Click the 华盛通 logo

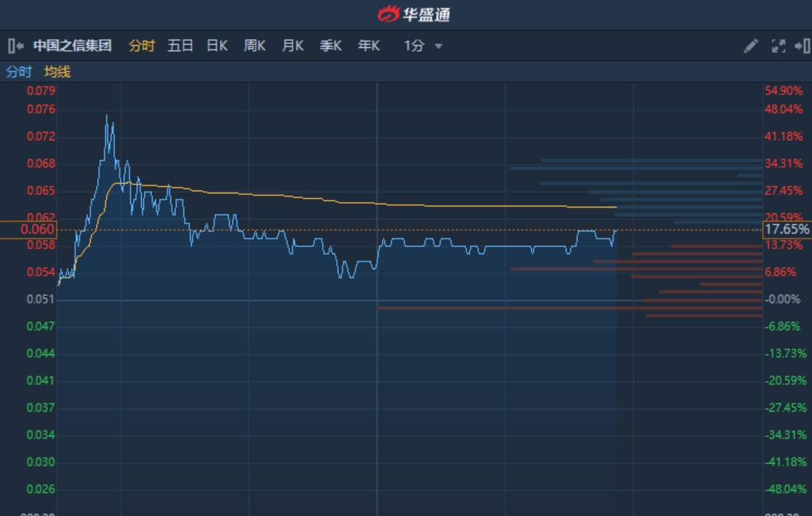pyautogui.click(x=414, y=14)
